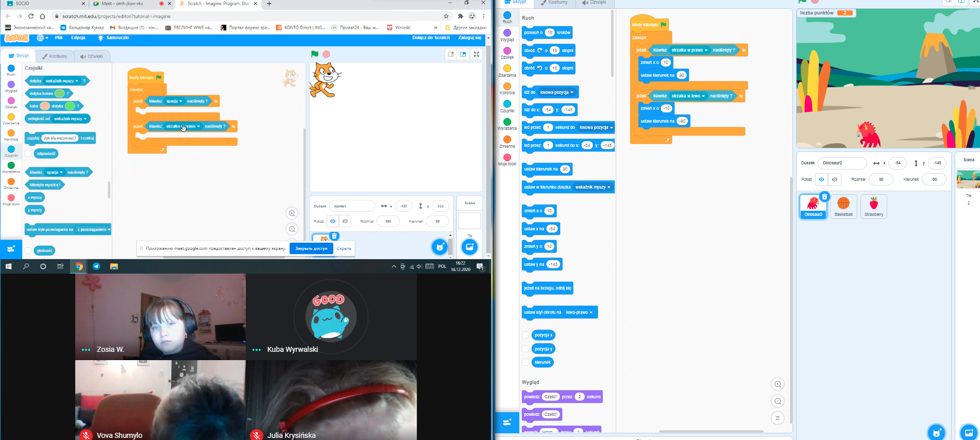Open 'losowa pozycja' dropdown in 'idź do' block
Screen dimensions: 980x440
[556, 92]
